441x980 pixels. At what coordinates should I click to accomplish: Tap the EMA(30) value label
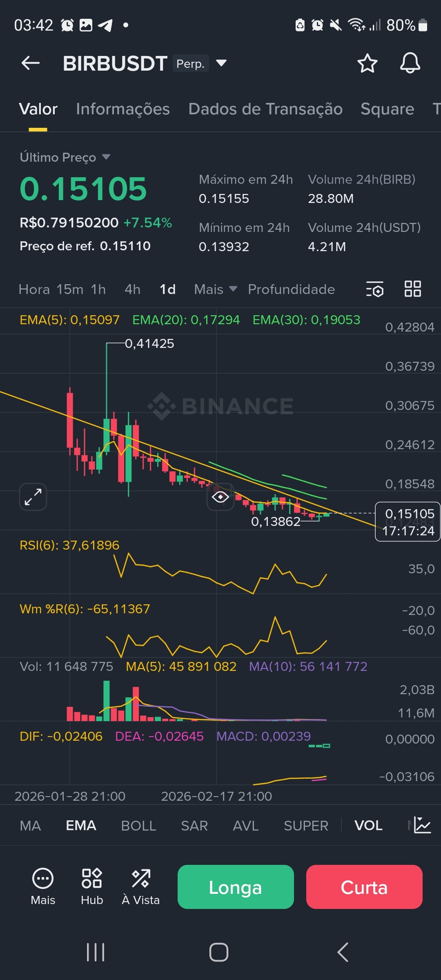307,320
